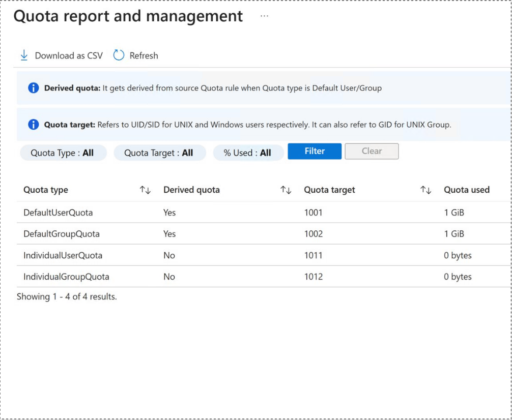
Task: Select the IndividualUserQuota row
Action: [x=263, y=255]
